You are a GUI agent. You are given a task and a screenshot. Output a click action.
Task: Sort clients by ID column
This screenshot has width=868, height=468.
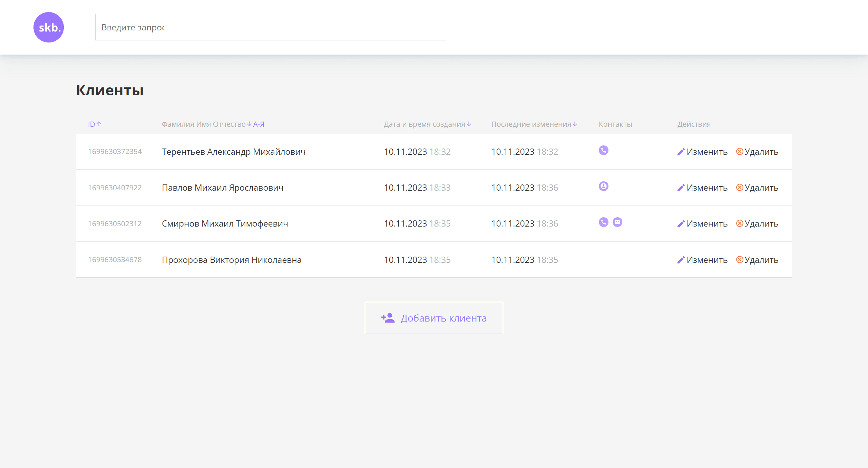94,124
